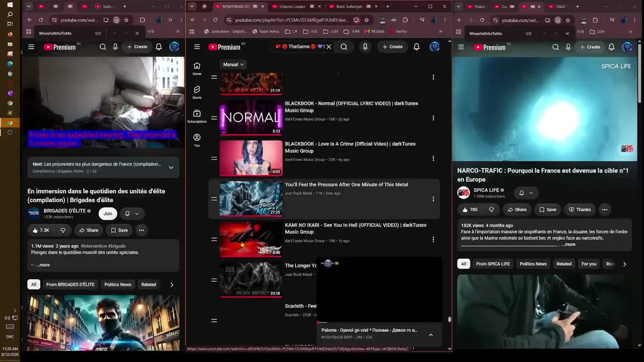Image resolution: width=644 pixels, height=362 pixels.
Task: Open options for KAMI NO IKARI video
Action: click(x=433, y=239)
